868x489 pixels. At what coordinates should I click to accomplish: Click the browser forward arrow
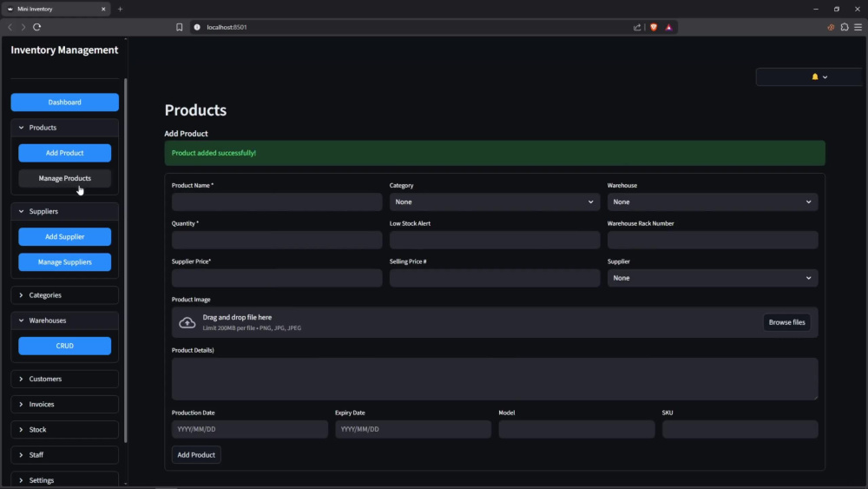[23, 27]
